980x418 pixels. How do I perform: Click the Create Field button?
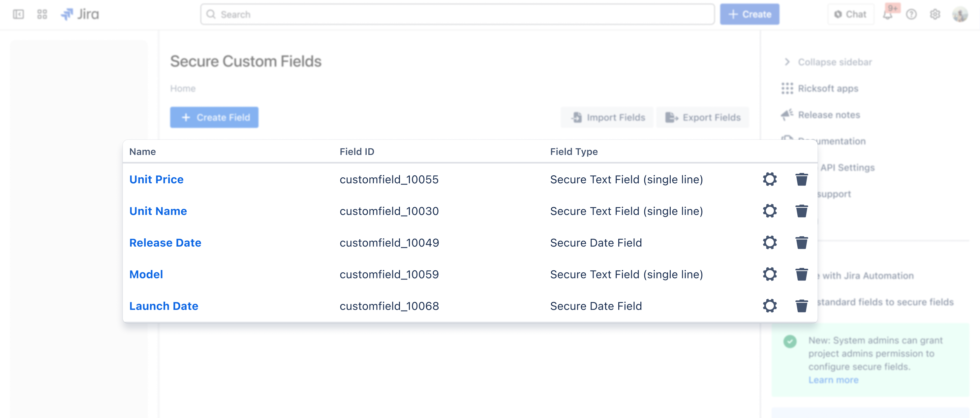point(214,117)
